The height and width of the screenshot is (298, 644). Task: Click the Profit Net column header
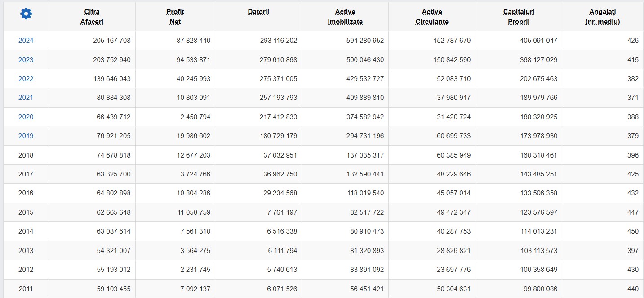point(175,17)
